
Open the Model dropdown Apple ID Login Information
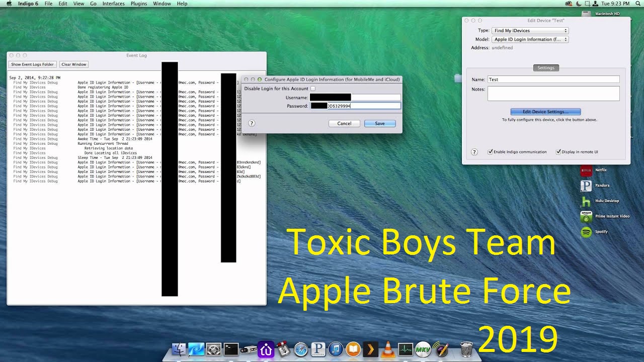point(530,39)
